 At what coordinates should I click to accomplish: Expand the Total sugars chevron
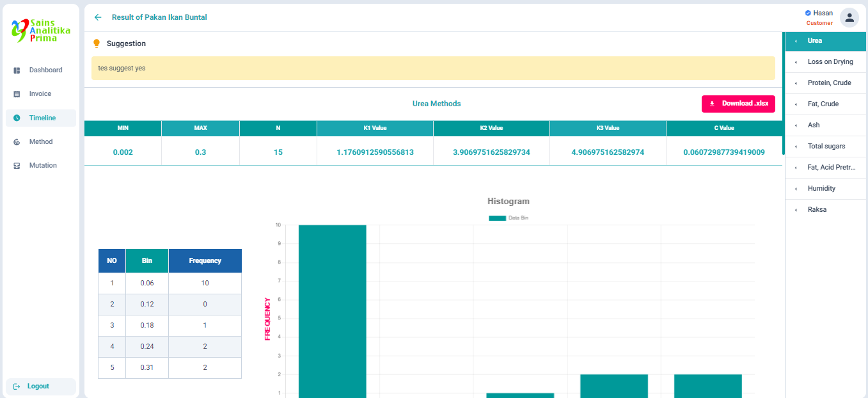[x=796, y=147]
